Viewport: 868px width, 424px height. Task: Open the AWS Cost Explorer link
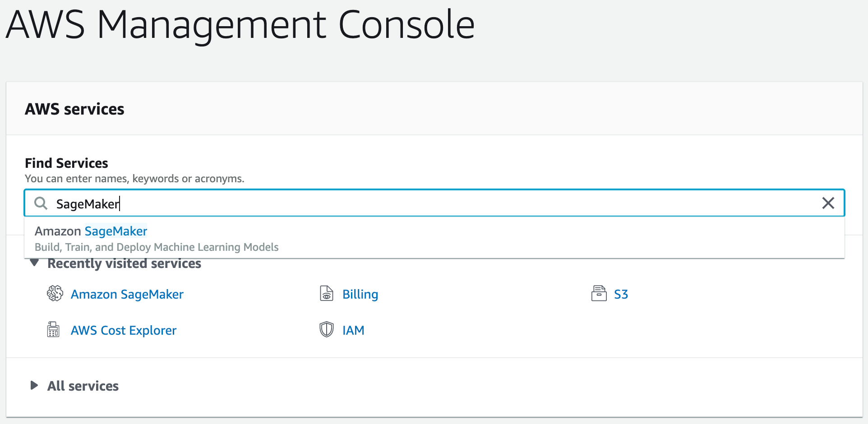(123, 330)
